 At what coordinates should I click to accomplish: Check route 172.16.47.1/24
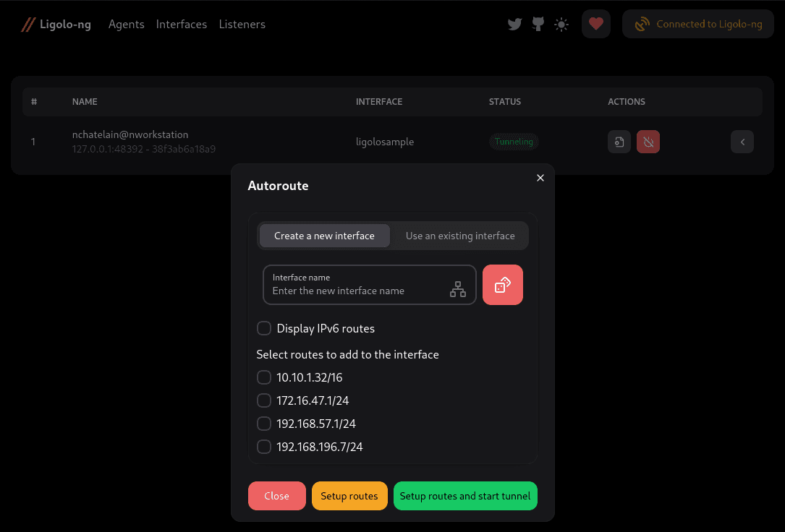pyautogui.click(x=264, y=400)
